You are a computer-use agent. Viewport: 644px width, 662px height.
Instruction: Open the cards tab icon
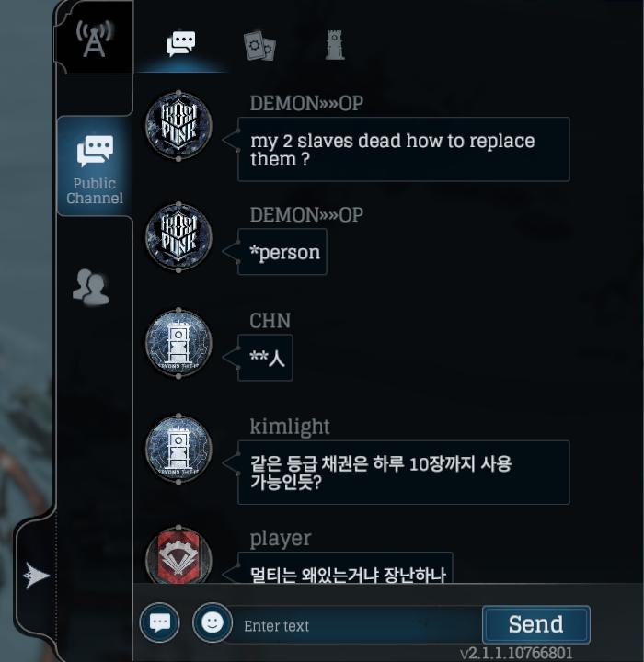(x=259, y=46)
